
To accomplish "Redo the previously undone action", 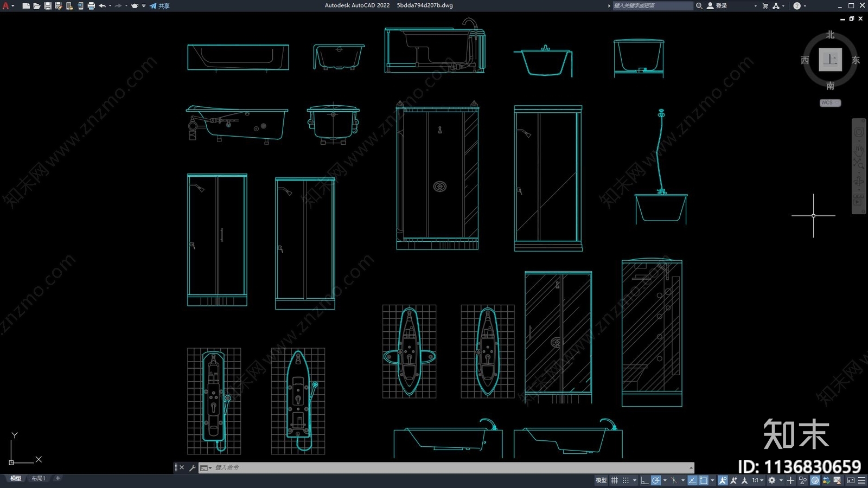I will tap(118, 6).
